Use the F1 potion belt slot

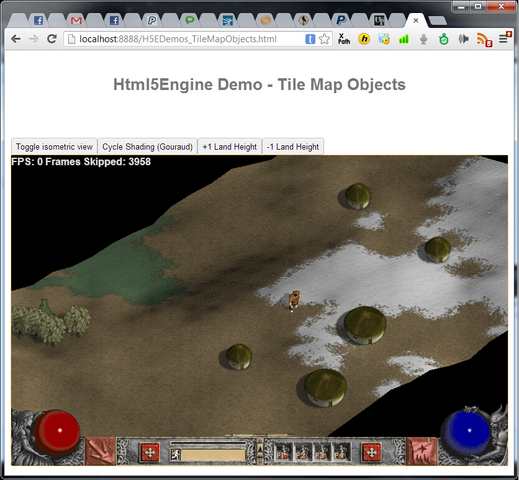tap(283, 453)
